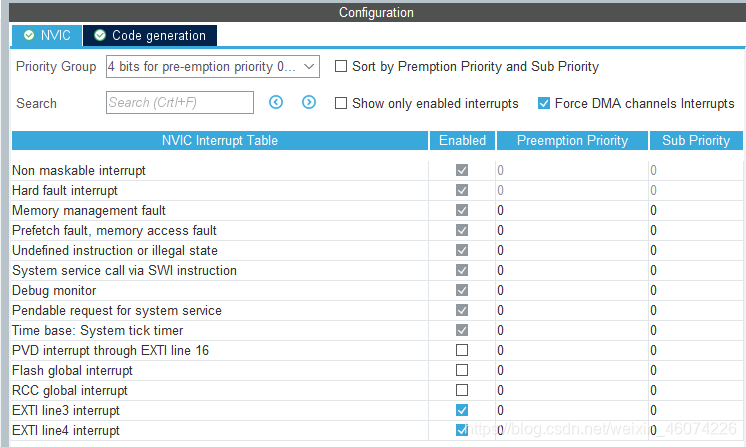
Task: Switch to the NVIC tab
Action: (47, 36)
